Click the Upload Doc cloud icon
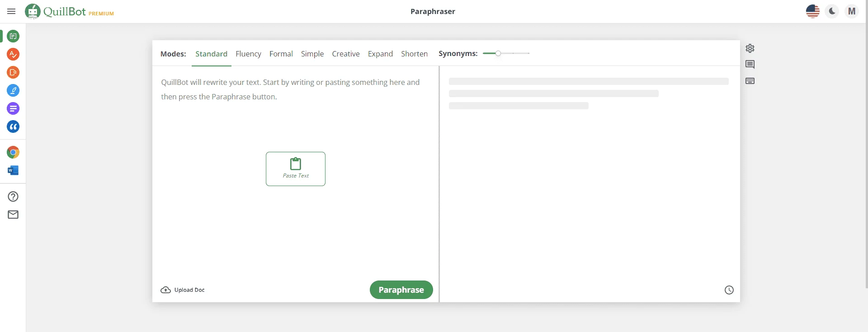Screen dimensions: 868x332 165,290
